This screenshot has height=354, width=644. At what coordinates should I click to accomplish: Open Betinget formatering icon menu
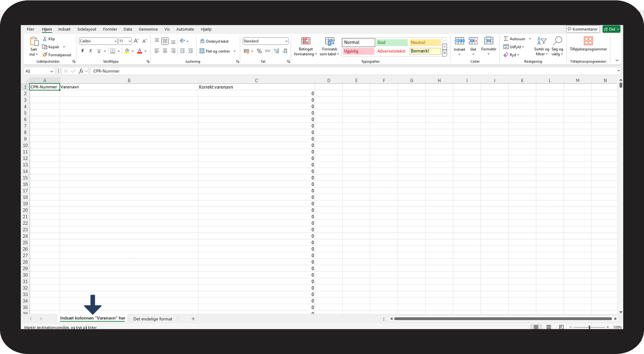click(305, 41)
